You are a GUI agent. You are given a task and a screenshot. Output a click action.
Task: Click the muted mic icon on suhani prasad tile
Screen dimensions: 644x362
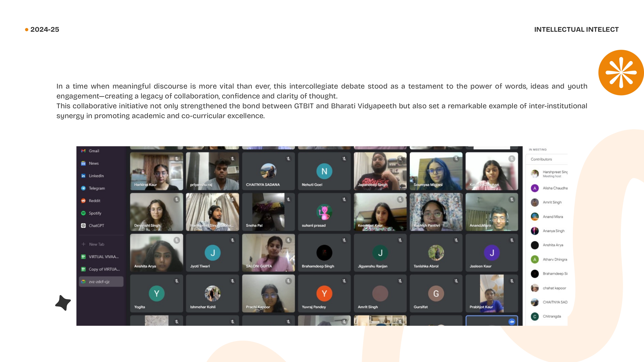click(x=344, y=199)
